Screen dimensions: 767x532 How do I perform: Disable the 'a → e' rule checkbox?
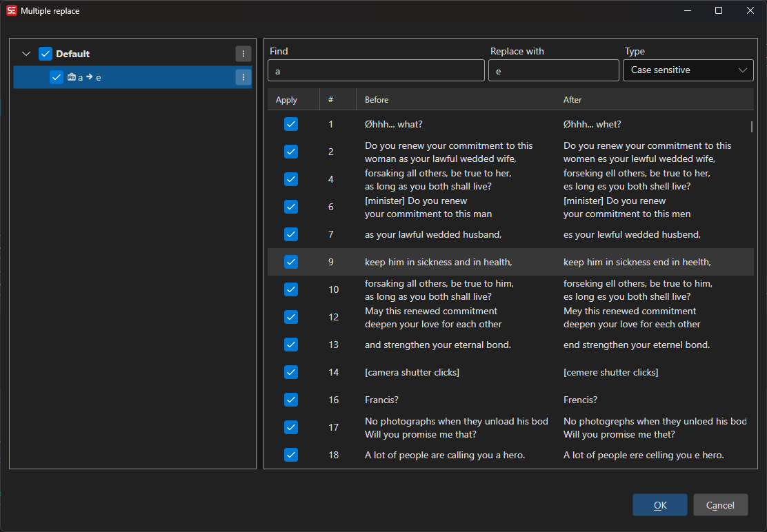pos(57,77)
